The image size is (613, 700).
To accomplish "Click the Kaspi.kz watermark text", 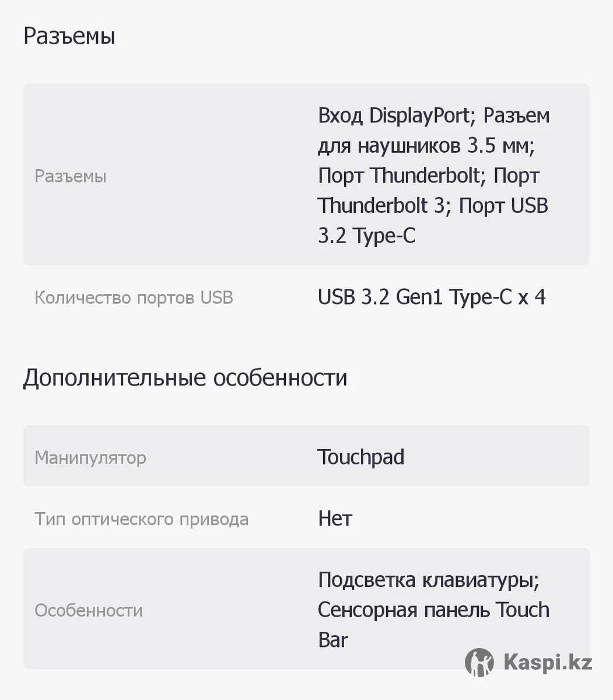I will point(547,663).
